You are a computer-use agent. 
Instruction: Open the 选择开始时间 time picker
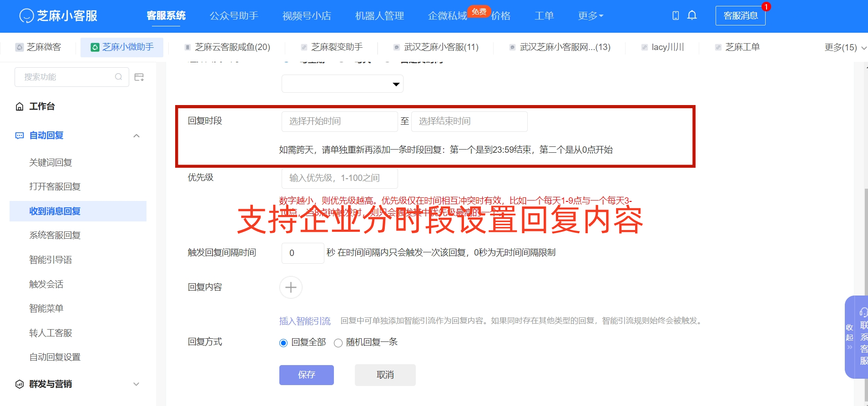coord(340,121)
